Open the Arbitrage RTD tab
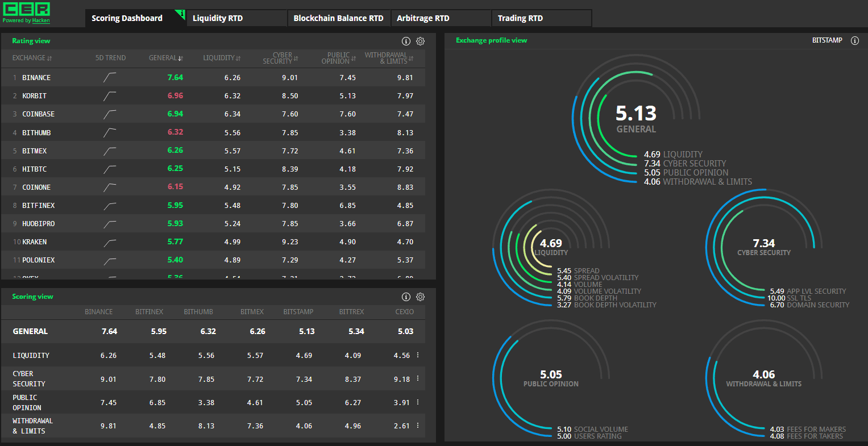Image resolution: width=868 pixels, height=446 pixels. 423,18
